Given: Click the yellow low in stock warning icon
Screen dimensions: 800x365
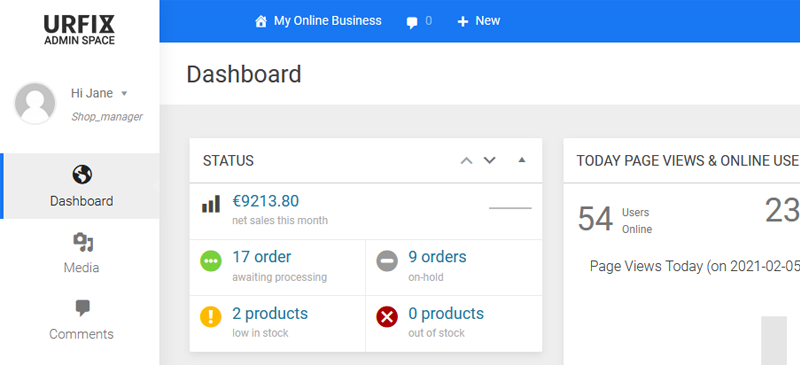Looking at the screenshot, I should point(210,317).
